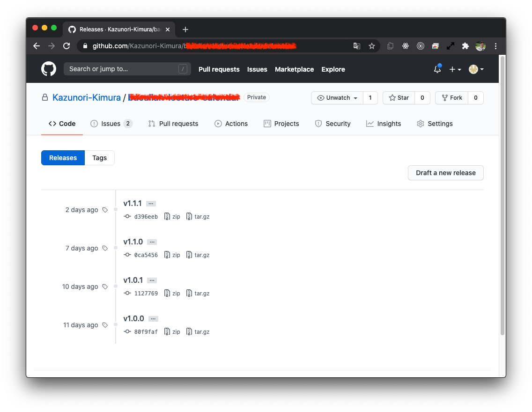Download tar.gz for v1.1.1

coord(198,216)
